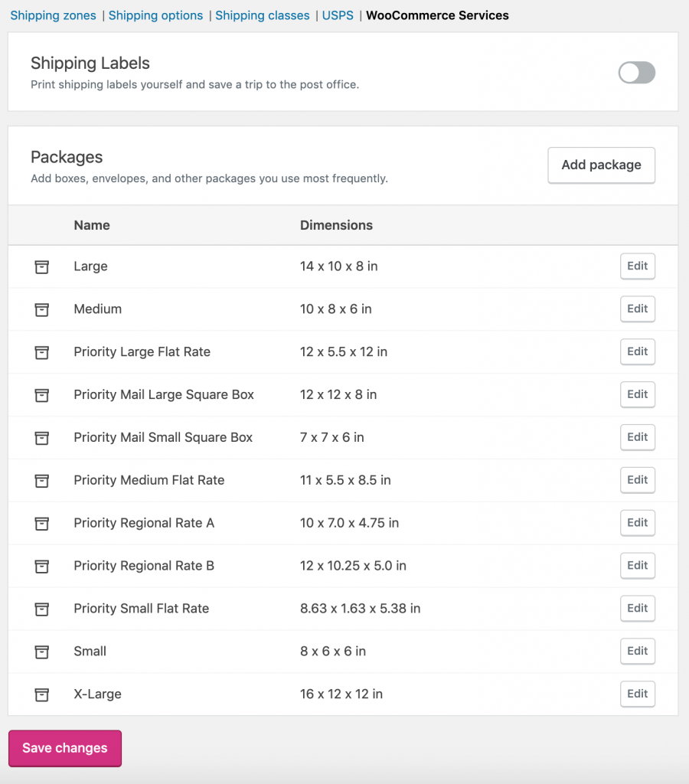689x784 pixels.
Task: Select the WooCommerce Services tab
Action: pyautogui.click(x=437, y=15)
